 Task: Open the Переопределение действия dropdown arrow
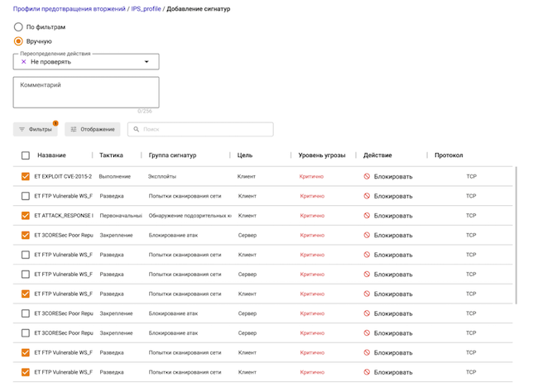pyautogui.click(x=147, y=61)
